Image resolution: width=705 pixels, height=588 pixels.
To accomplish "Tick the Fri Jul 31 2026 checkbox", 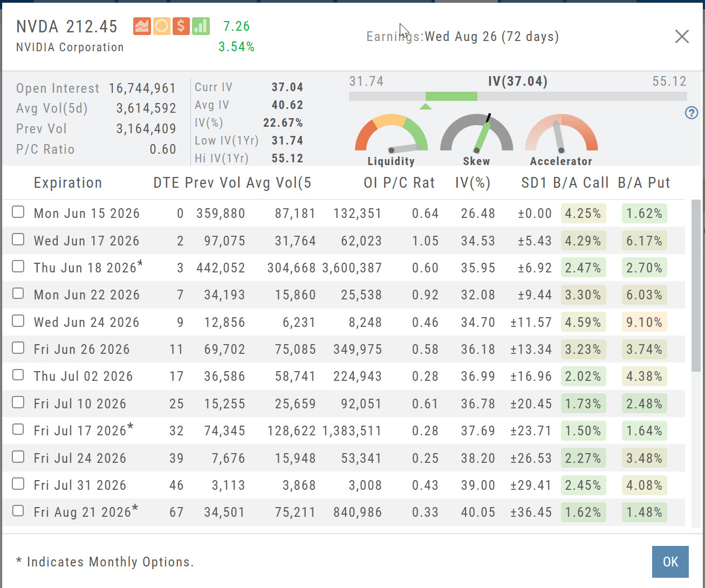I will point(18,483).
